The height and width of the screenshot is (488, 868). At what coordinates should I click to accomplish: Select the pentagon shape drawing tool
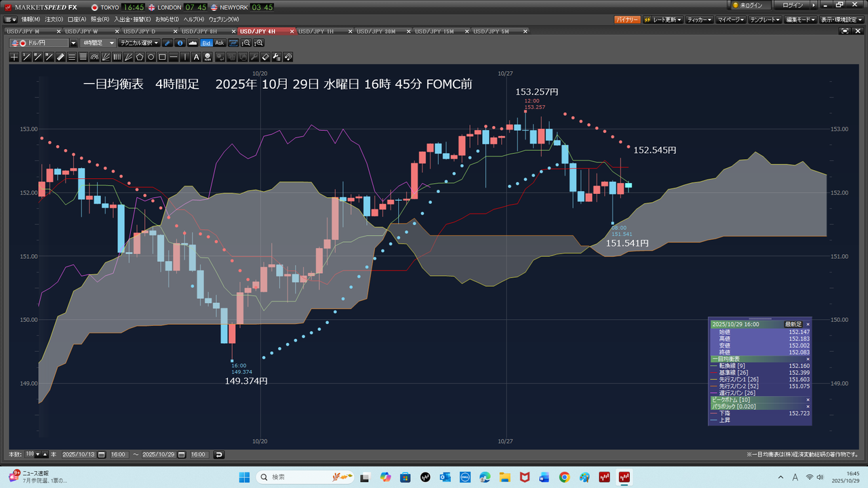(140, 57)
